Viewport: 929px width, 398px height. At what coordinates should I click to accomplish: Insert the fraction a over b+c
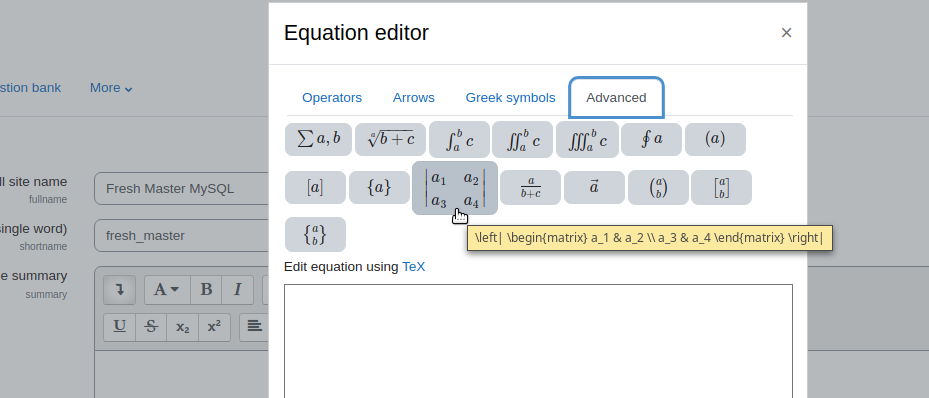530,188
